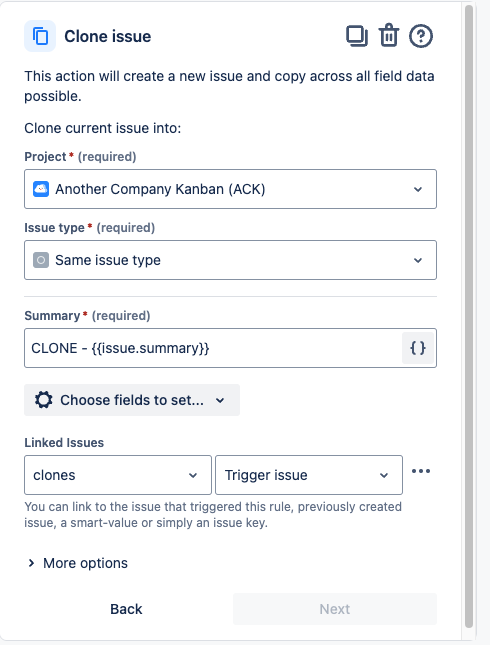490x645 pixels.
Task: Insert a smart value with the braces icon
Action: pyautogui.click(x=418, y=348)
